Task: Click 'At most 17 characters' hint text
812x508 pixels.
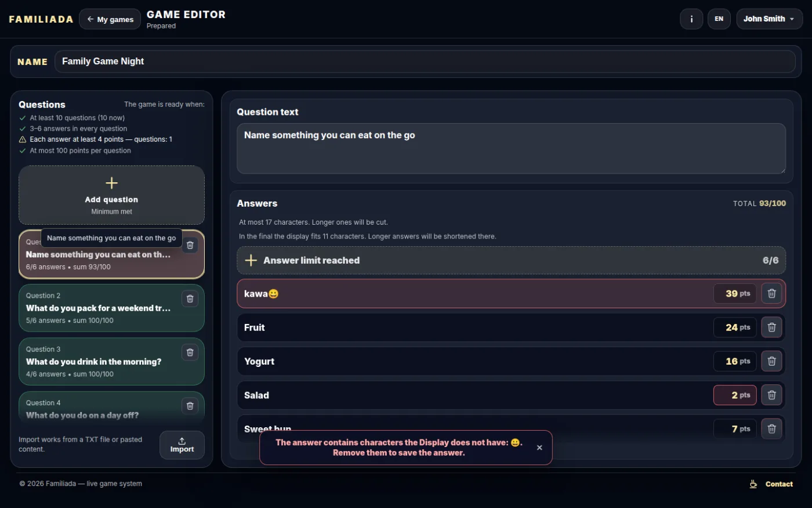Action: pyautogui.click(x=313, y=222)
